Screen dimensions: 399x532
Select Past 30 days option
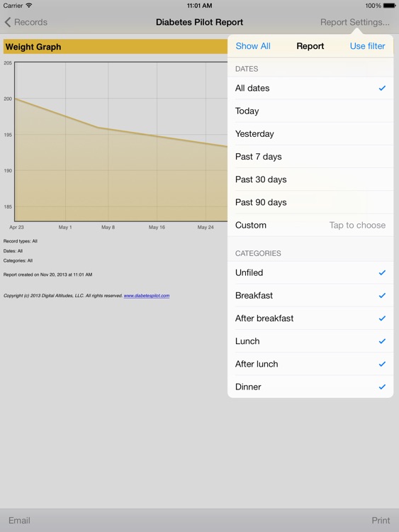[310, 179]
